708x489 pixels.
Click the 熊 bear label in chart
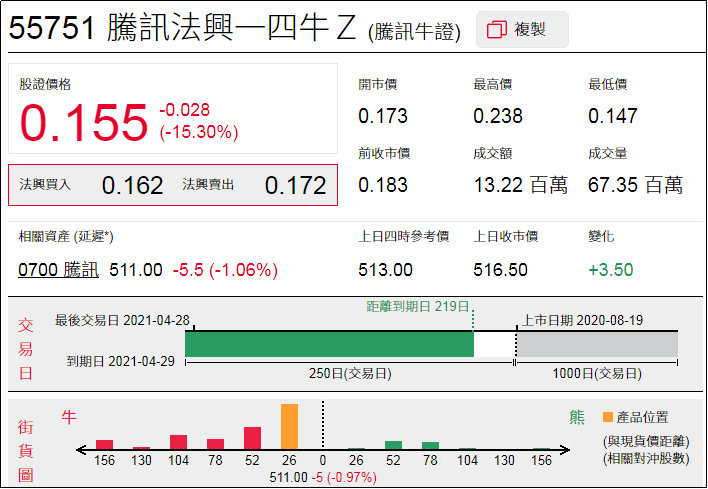pos(577,417)
